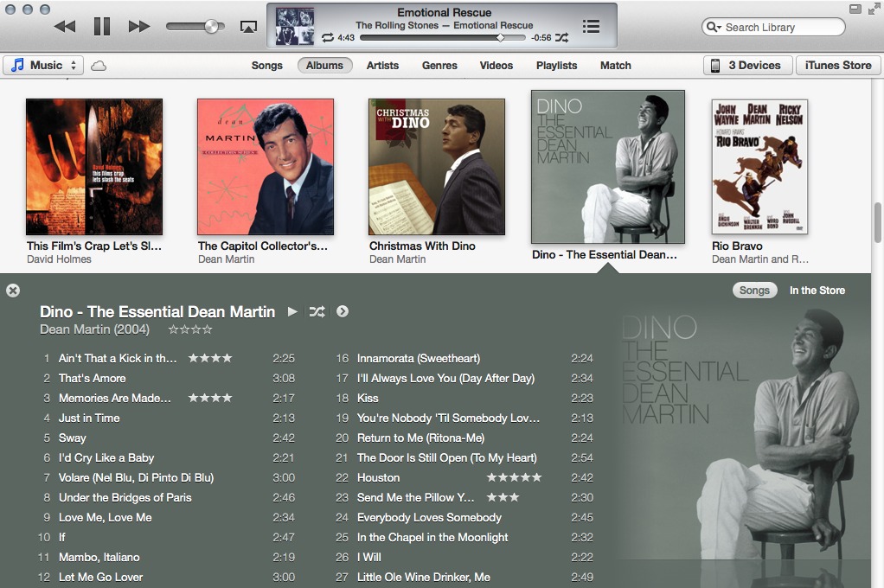
Task: Click the album star rating
Action: [190, 329]
